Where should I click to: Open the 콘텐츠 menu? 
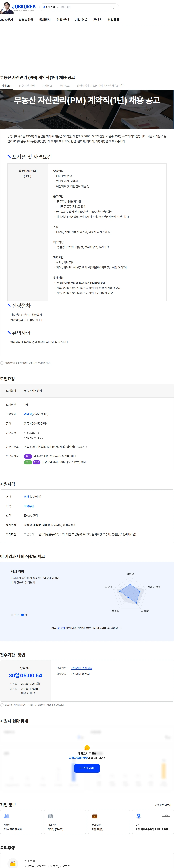click(x=97, y=20)
